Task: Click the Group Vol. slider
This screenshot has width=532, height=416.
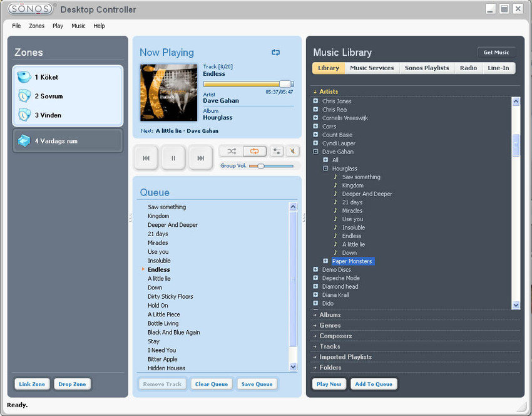Action: click(271, 166)
